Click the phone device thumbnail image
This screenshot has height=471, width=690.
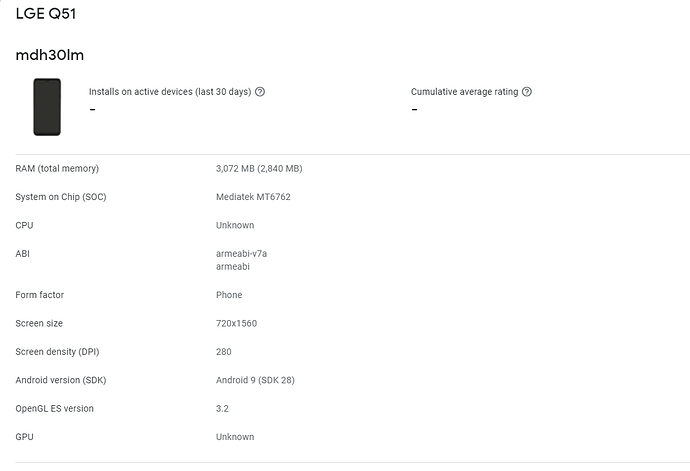tap(47, 107)
